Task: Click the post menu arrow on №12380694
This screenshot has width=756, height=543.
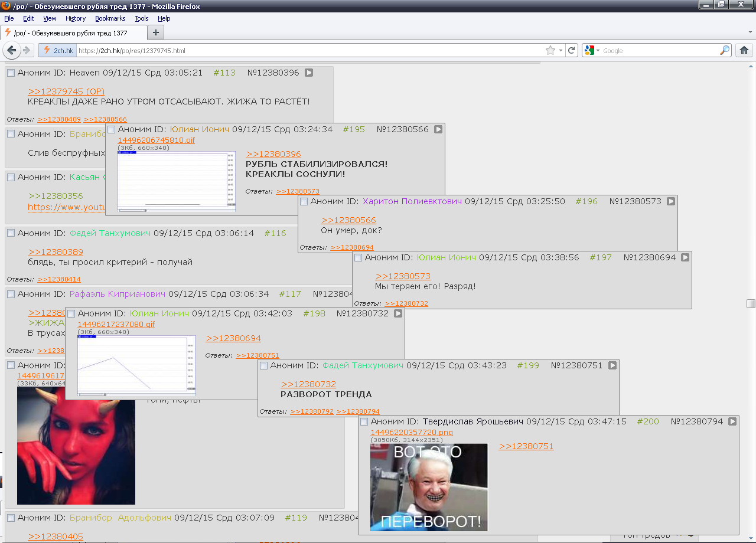Action: (x=685, y=257)
